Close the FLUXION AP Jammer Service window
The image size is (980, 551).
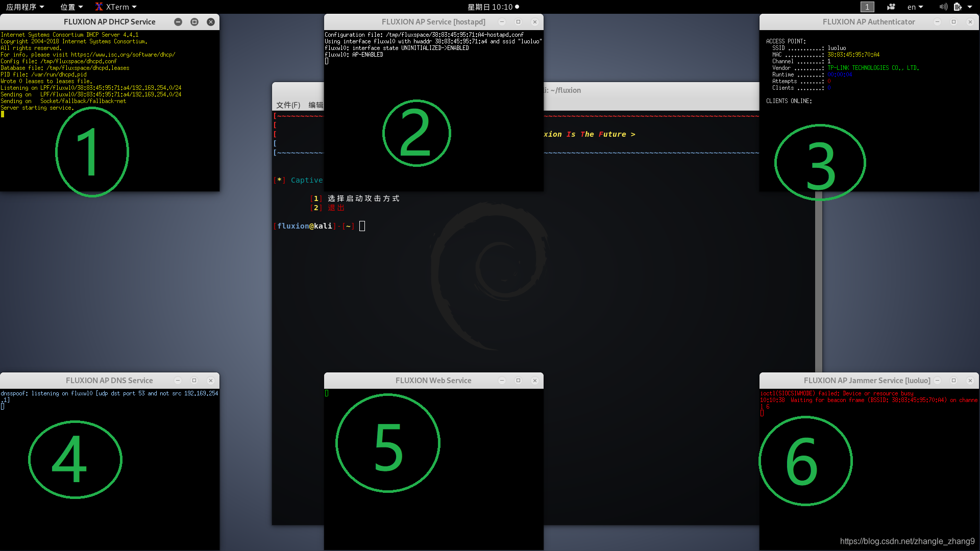pos(970,381)
